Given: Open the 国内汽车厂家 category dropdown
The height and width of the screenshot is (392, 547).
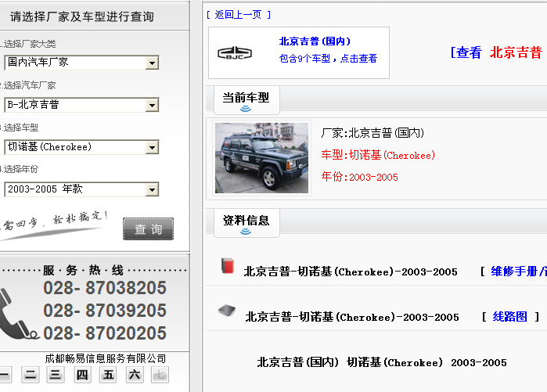Looking at the screenshot, I should [81, 63].
